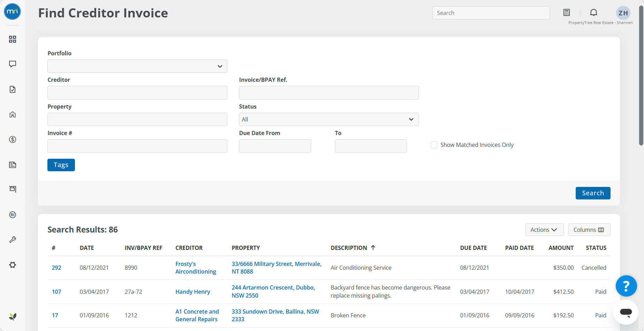Open the properties house icon in sidebar
The width and height of the screenshot is (644, 331).
13,115
